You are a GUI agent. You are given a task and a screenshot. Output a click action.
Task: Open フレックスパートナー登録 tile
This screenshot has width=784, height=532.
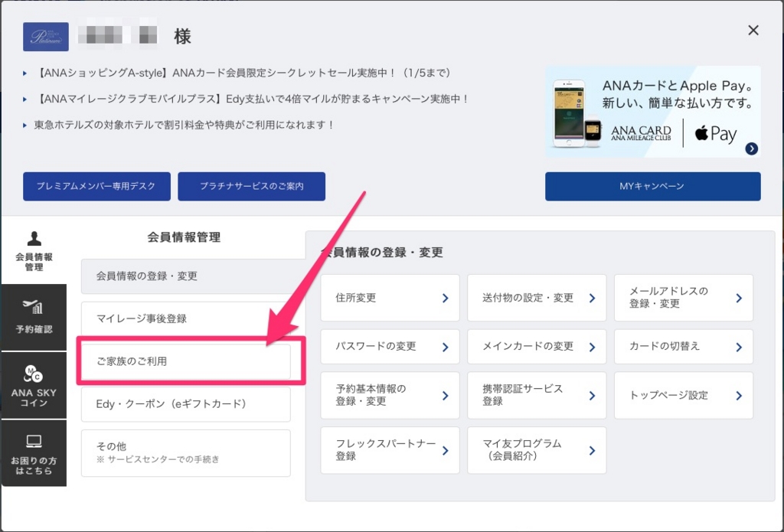[x=390, y=450]
